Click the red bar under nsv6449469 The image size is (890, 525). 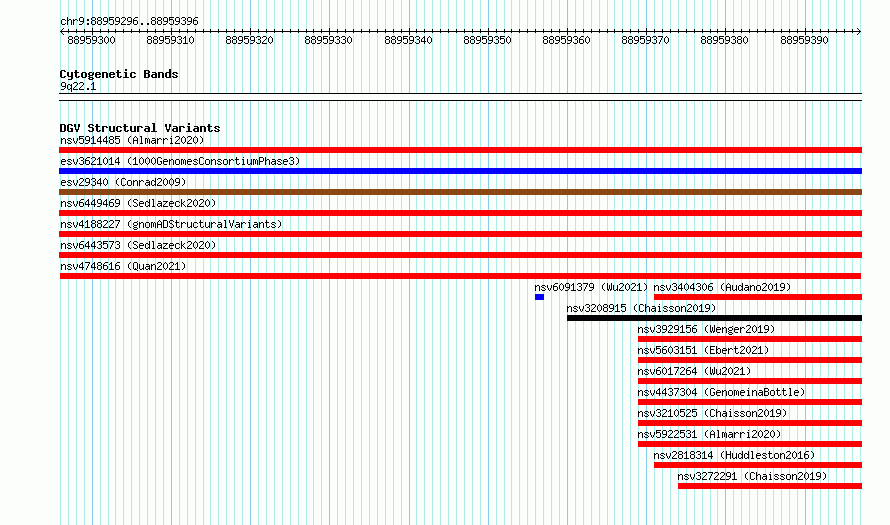460,213
